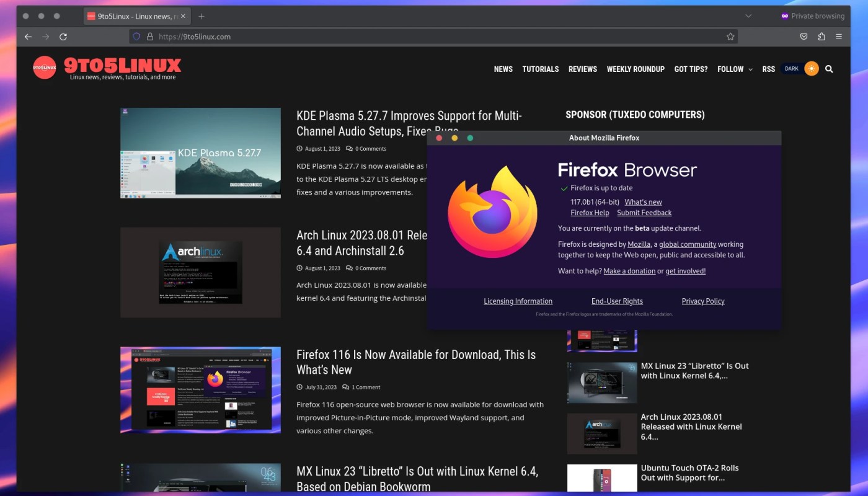
Task: Click Submit Feedback link
Action: (644, 213)
